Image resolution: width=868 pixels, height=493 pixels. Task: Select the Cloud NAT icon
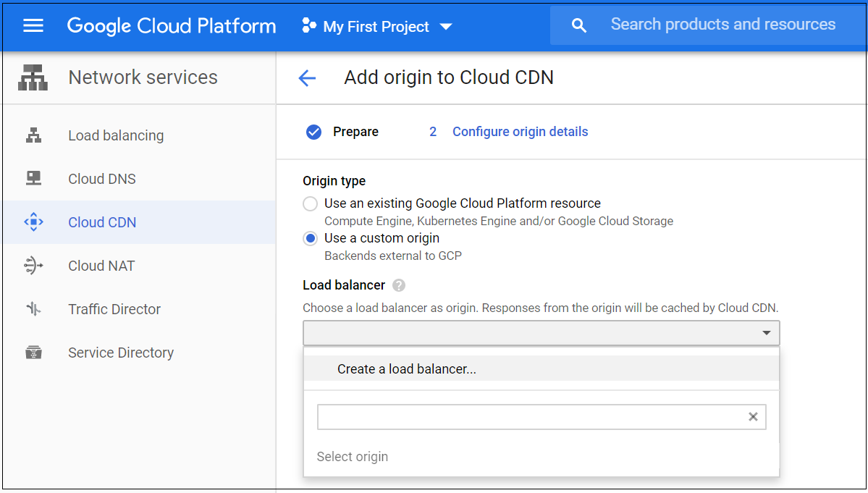33,265
